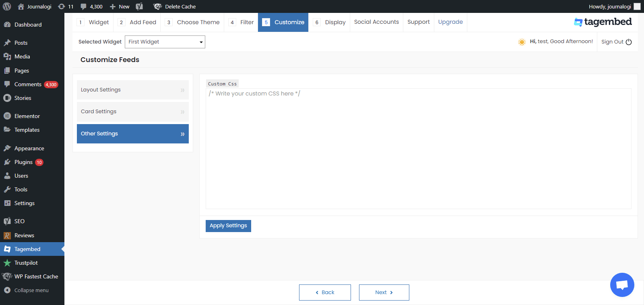This screenshot has height=305, width=644.
Task: Click the updates icon showing 11
Action: pos(66,6)
